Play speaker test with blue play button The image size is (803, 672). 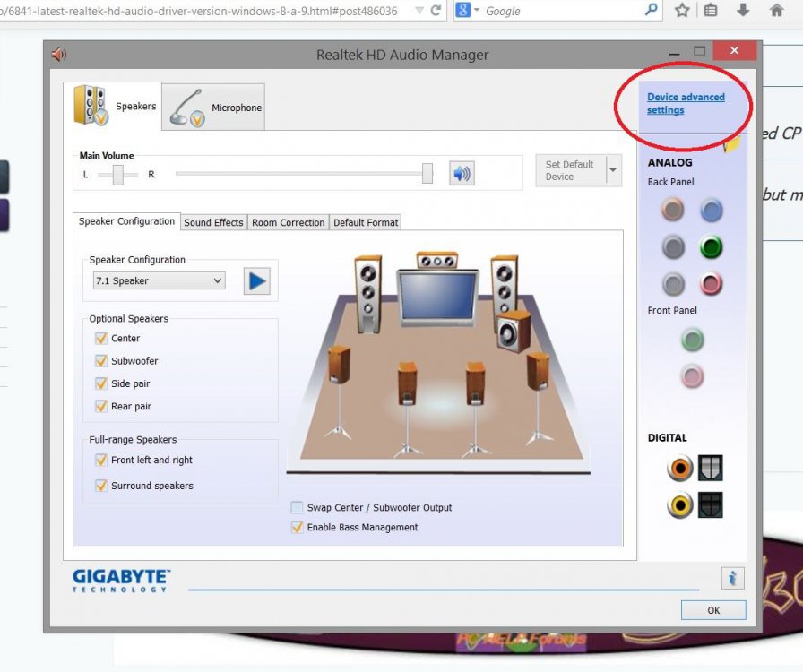point(256,281)
